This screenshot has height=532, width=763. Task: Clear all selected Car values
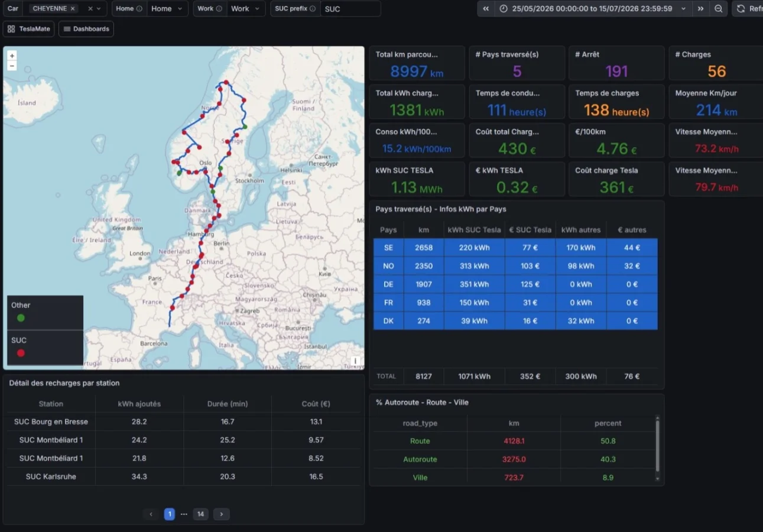pos(90,9)
